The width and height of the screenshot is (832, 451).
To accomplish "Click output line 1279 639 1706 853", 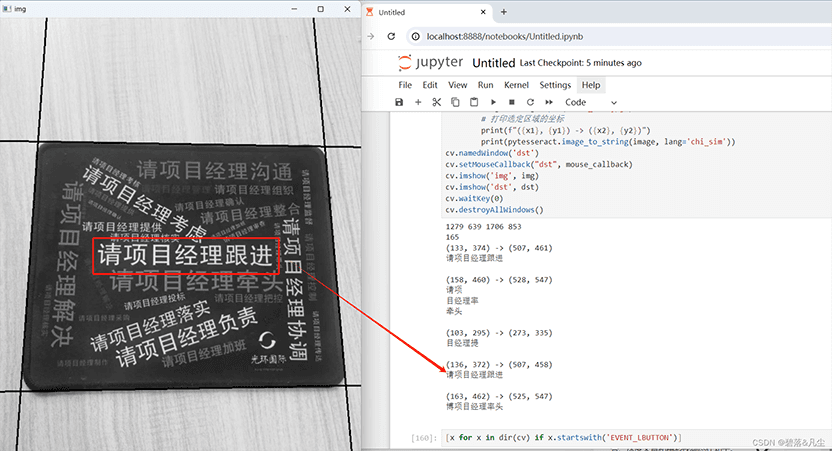I will click(483, 227).
